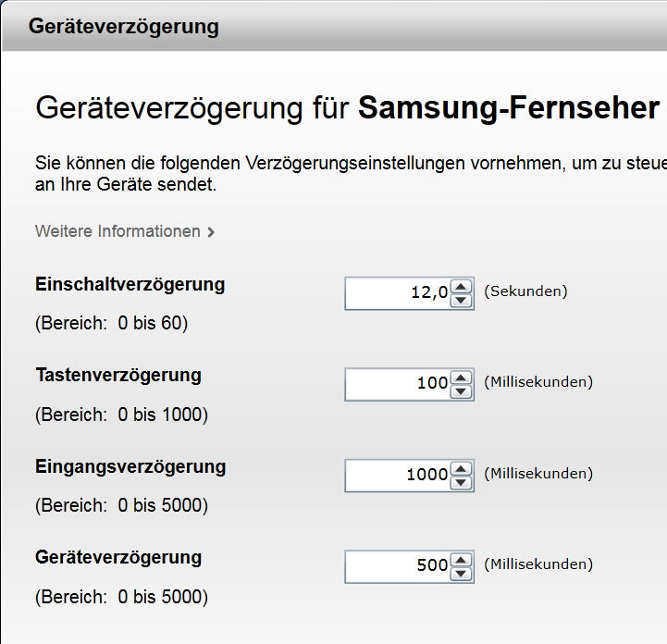Click the bold Tastenverzögerung label
667x644 pixels.
(x=118, y=375)
